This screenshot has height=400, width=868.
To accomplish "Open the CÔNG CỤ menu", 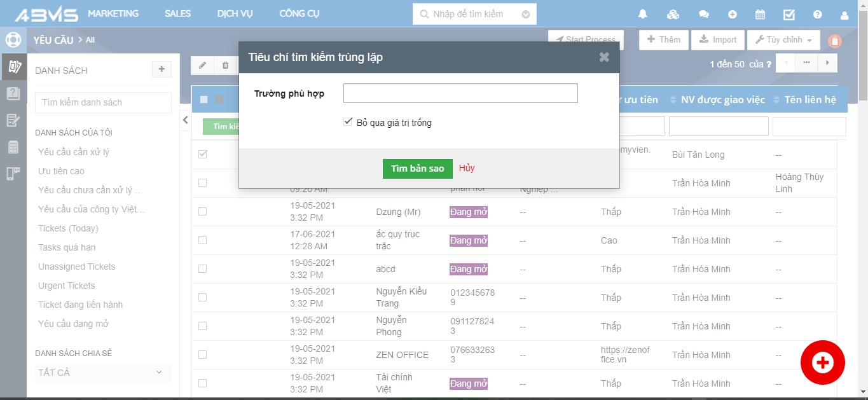I will click(x=299, y=13).
